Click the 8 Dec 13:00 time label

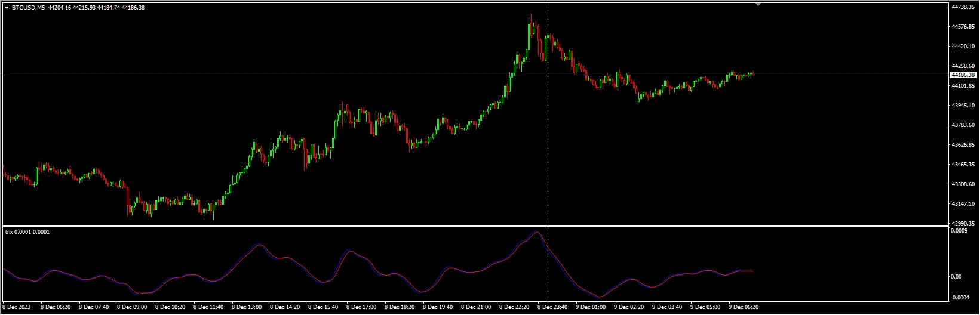(247, 307)
